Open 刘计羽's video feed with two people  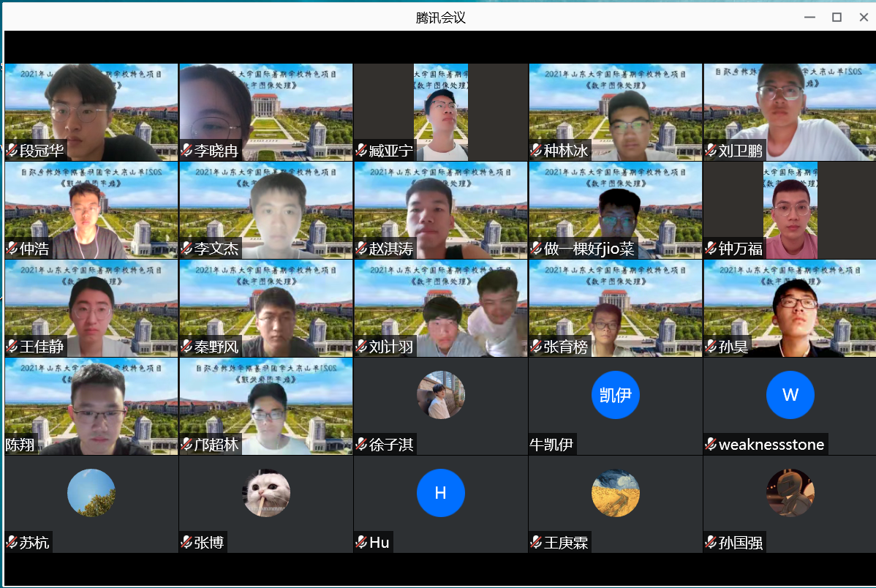pyautogui.click(x=441, y=308)
